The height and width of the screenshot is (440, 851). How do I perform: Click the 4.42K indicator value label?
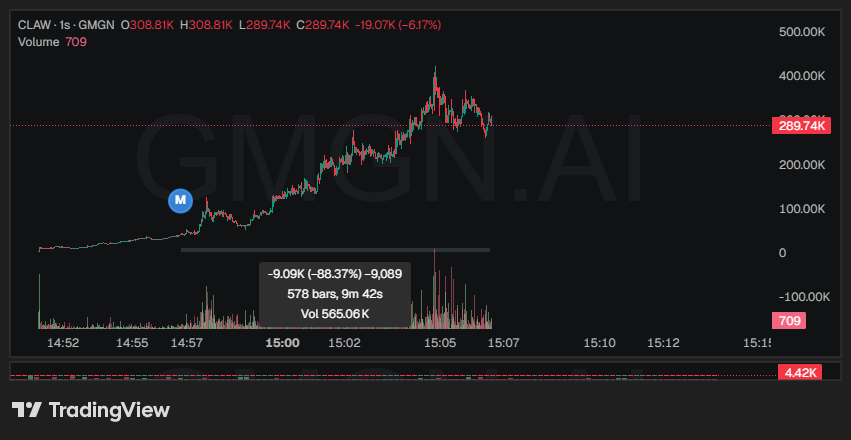point(799,373)
